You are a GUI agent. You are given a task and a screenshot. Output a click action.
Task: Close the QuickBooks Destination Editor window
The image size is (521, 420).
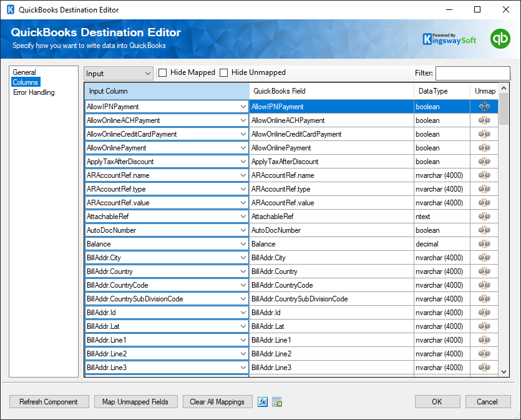[x=506, y=9]
